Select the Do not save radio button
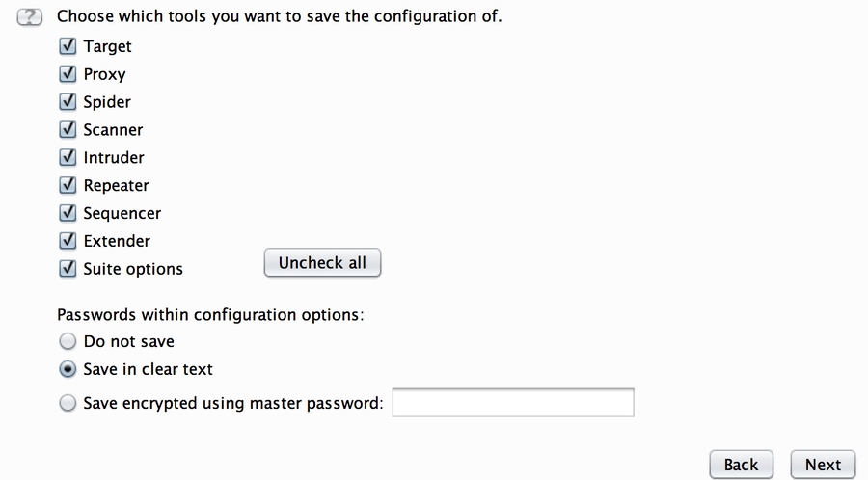Viewport: 868px width, 480px height. pyautogui.click(x=68, y=341)
